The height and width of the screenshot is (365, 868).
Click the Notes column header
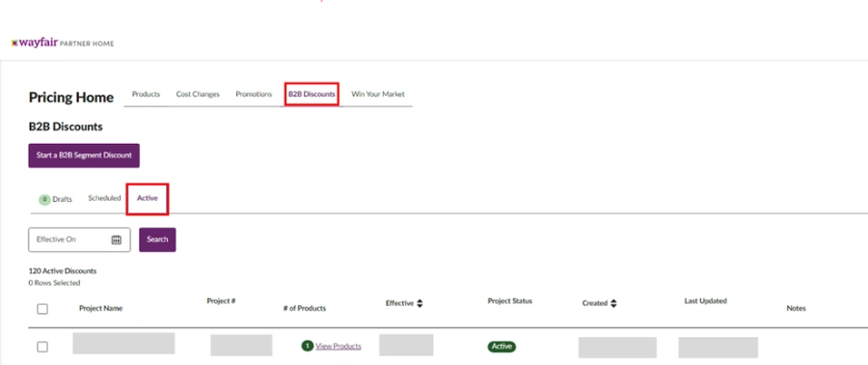coord(796,308)
